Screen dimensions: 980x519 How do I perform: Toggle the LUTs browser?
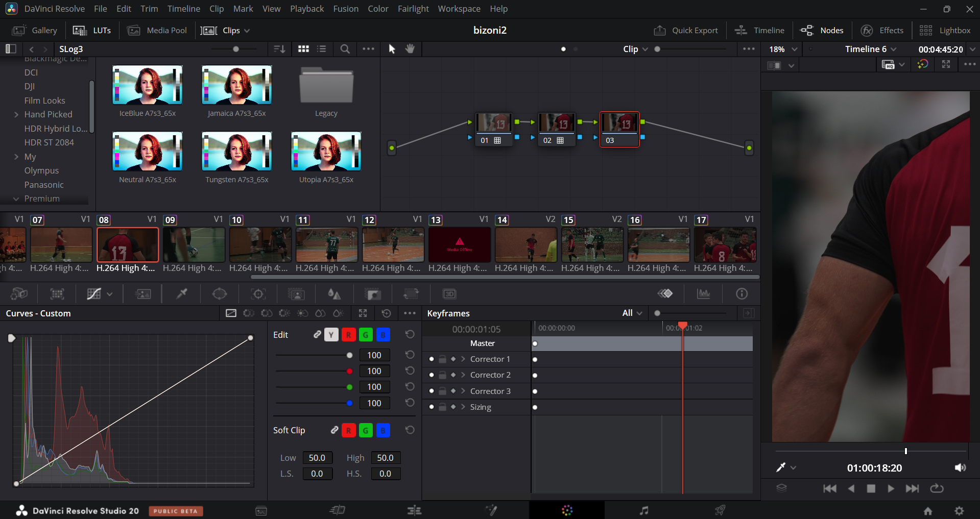pos(92,31)
